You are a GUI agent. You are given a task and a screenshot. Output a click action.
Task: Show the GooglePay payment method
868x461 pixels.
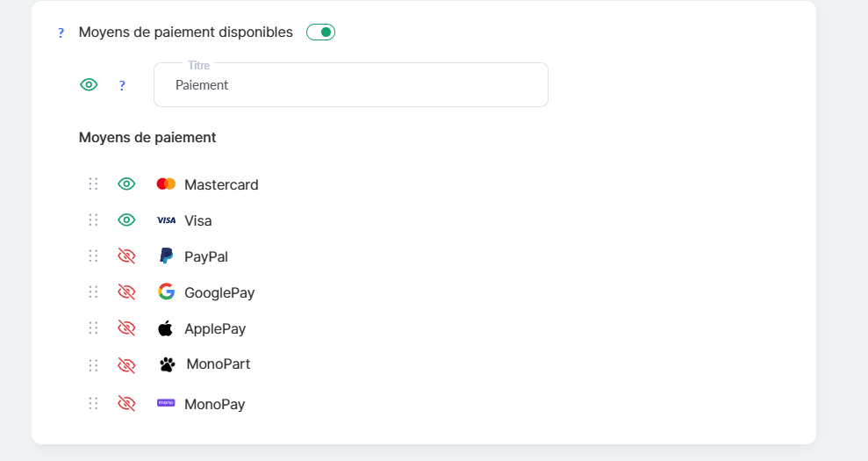pos(126,292)
